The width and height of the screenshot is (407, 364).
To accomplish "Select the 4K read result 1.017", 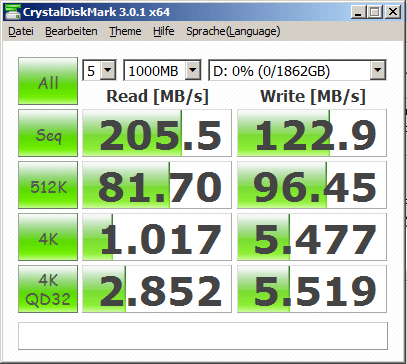I will click(x=157, y=237).
